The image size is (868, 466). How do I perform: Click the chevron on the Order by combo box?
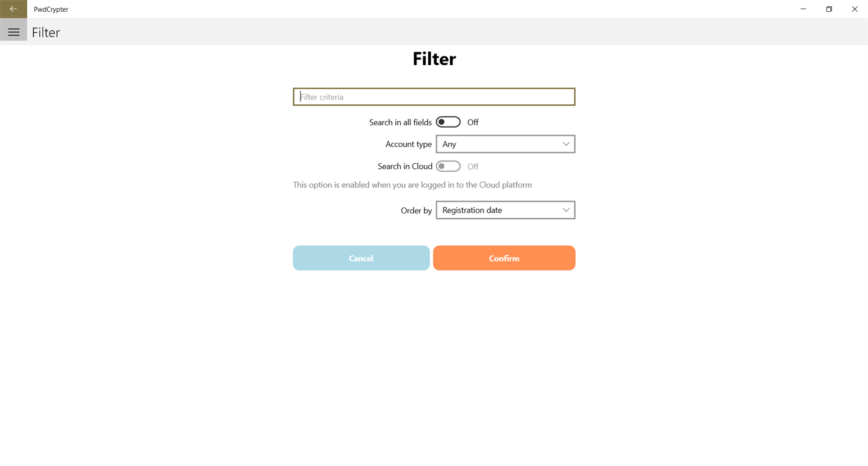click(565, 210)
